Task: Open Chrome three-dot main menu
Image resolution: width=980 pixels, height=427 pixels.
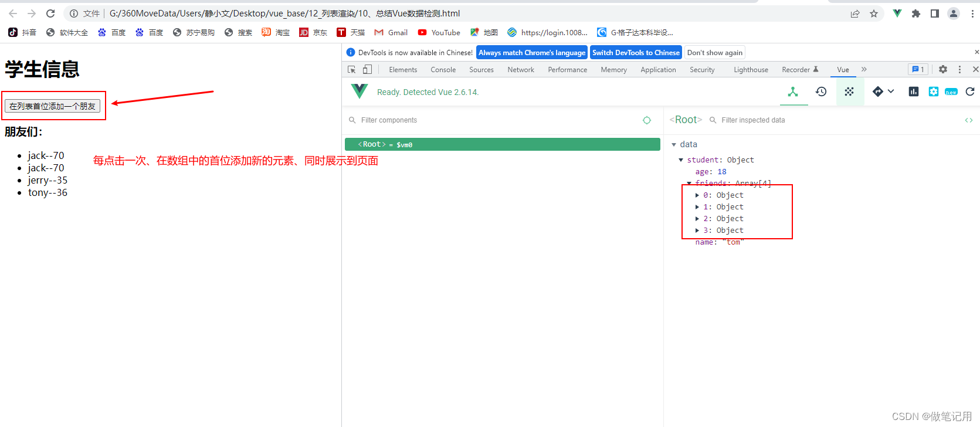Action: click(972, 13)
